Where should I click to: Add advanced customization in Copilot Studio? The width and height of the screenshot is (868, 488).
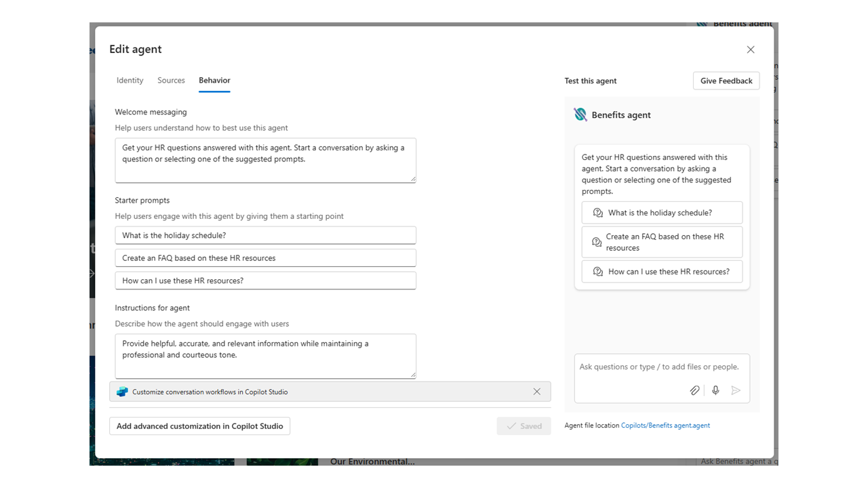(x=199, y=426)
